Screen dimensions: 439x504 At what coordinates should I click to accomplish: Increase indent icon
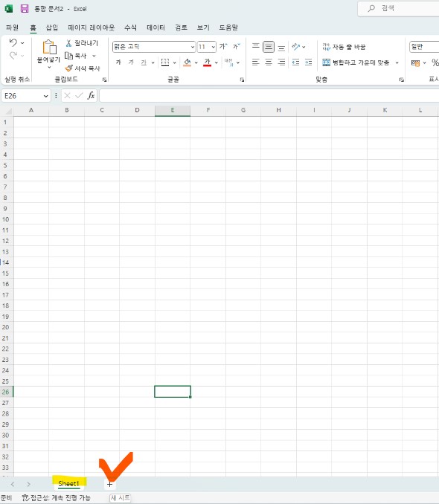pos(308,62)
